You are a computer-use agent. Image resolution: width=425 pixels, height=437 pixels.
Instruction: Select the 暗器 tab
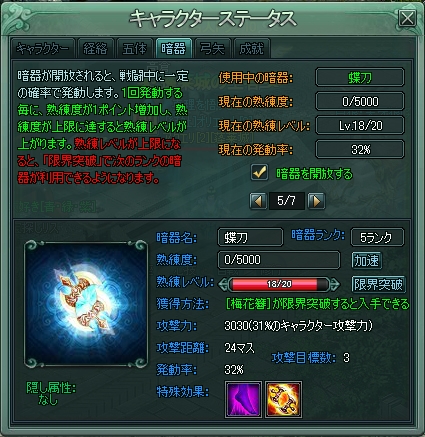tap(174, 49)
